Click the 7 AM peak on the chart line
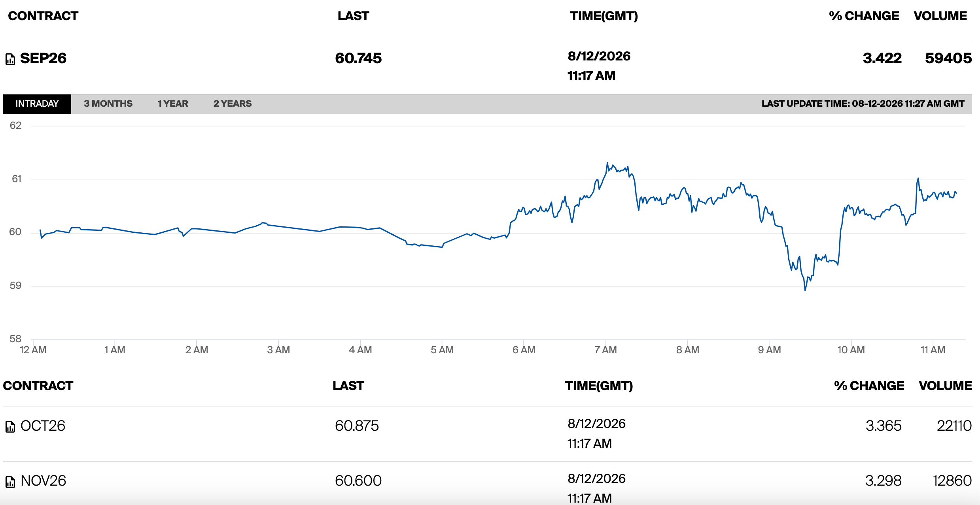The image size is (980, 505). pyautogui.click(x=607, y=163)
